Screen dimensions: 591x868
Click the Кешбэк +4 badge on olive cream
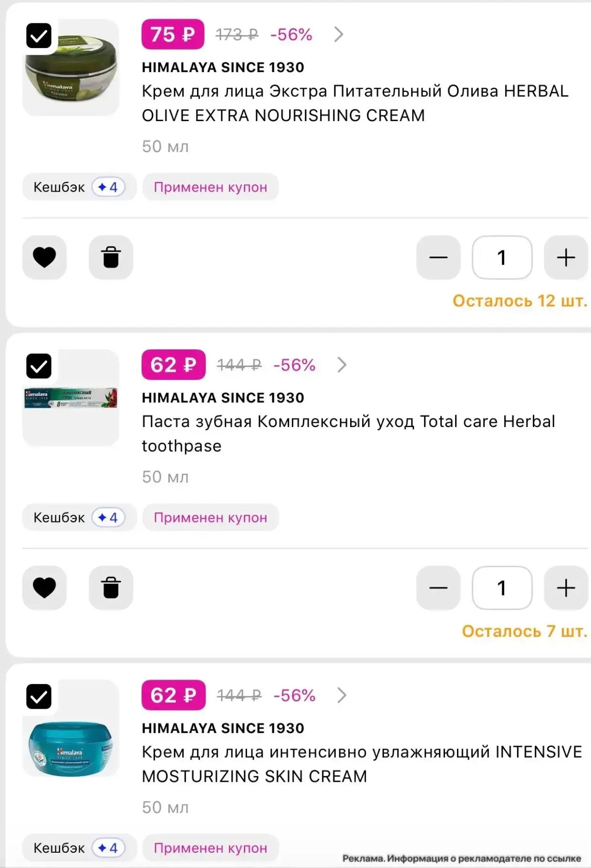(79, 187)
